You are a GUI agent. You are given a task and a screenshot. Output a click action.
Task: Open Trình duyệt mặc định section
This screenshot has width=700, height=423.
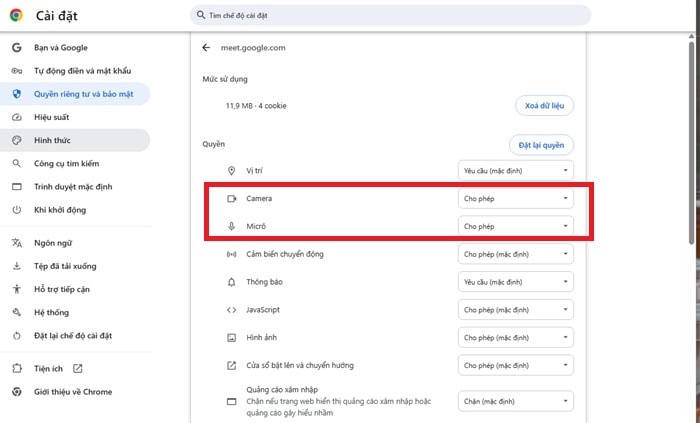[74, 187]
